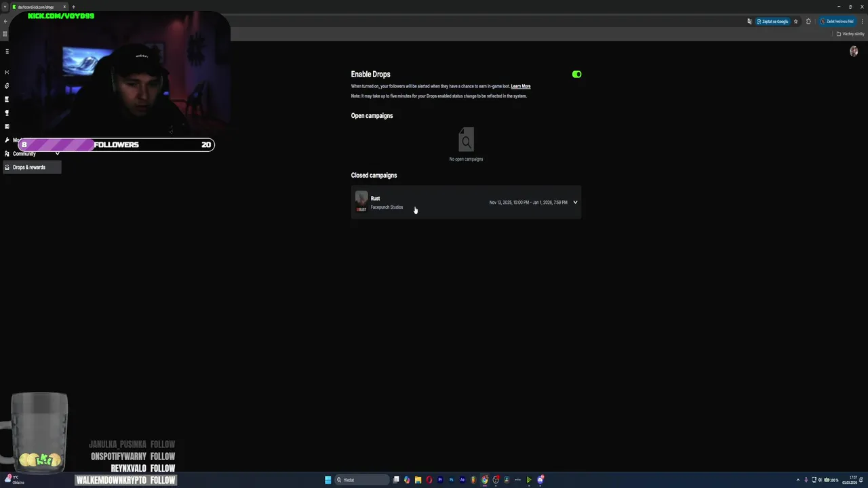
Task: Click the translate page icon
Action: coord(750,22)
